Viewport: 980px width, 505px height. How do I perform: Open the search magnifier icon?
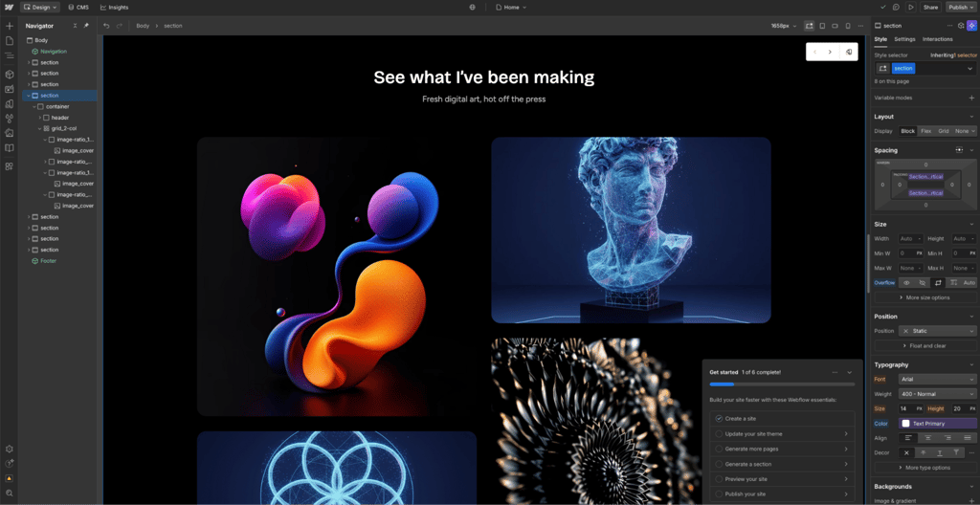[x=9, y=494]
